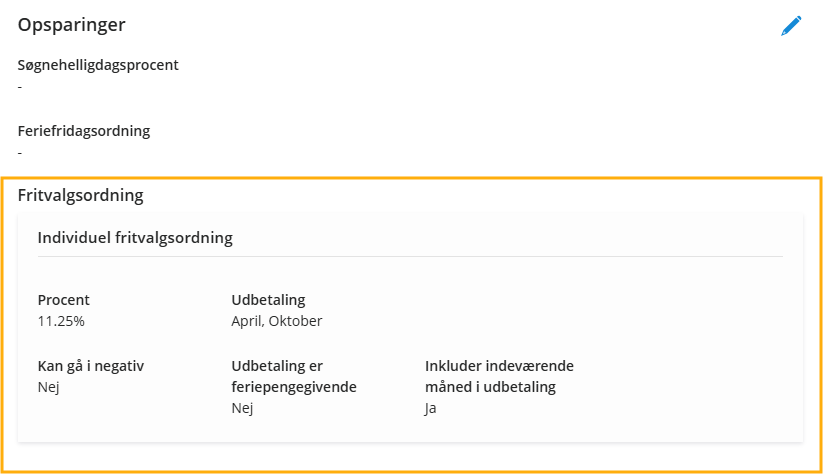Click the dash value under Feriefridagsordning
The width and height of the screenshot is (823, 474).
(21, 153)
